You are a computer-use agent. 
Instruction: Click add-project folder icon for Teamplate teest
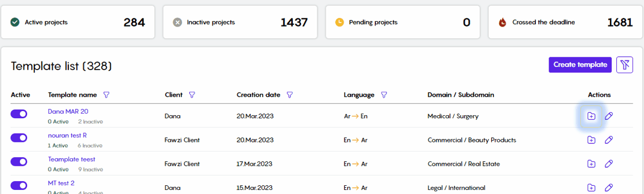591,164
